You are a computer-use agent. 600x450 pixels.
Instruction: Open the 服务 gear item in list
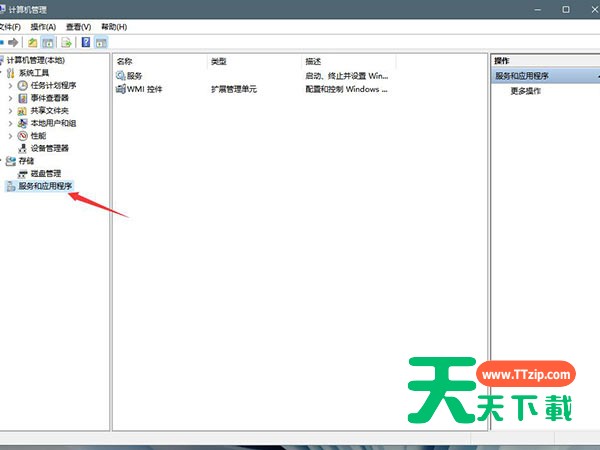point(134,76)
